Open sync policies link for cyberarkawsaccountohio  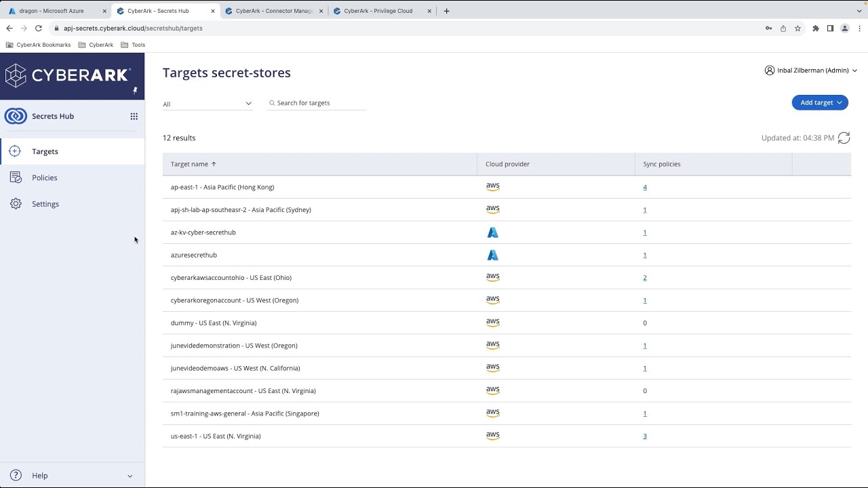[645, 278]
